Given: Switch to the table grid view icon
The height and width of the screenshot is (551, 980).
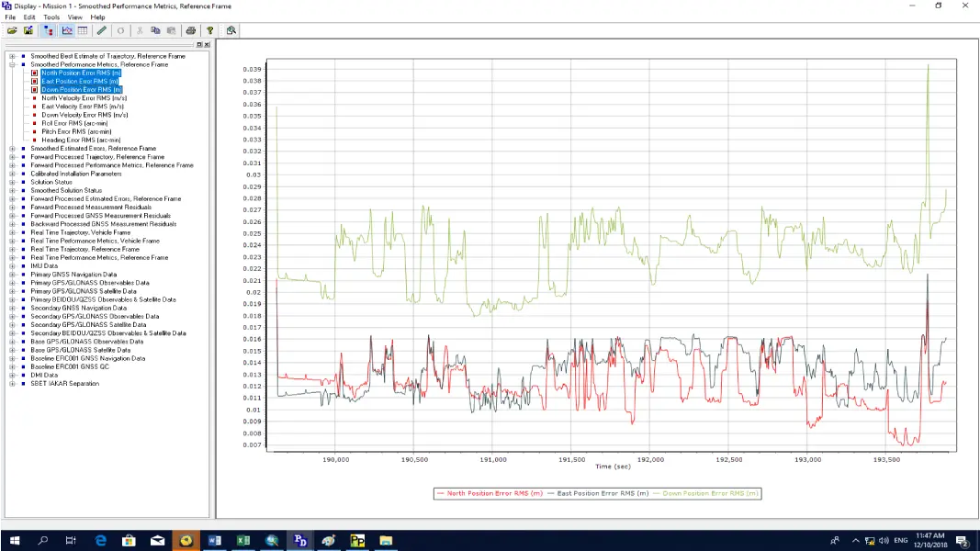Looking at the screenshot, I should click(82, 30).
